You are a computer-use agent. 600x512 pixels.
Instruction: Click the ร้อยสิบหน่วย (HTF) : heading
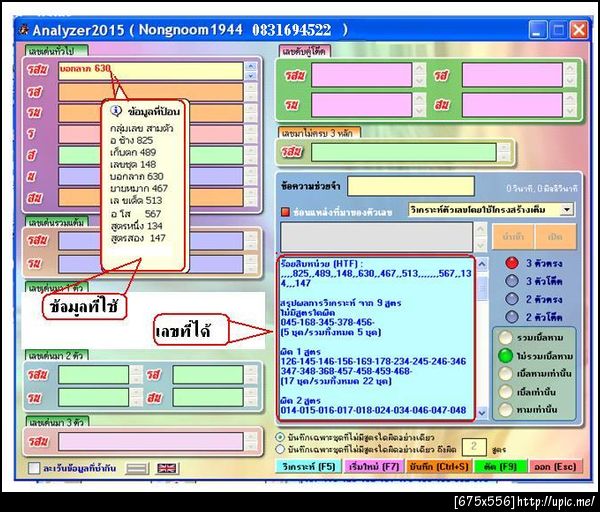pyautogui.click(x=322, y=264)
